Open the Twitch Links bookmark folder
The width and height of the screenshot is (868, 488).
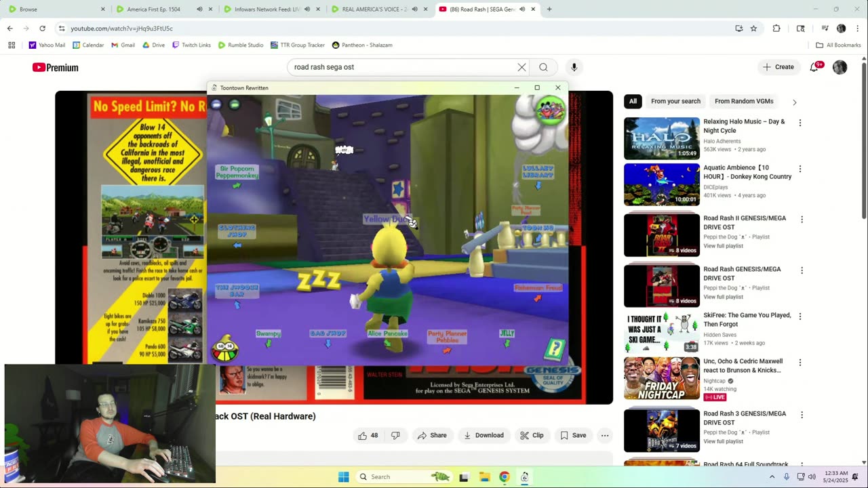(x=191, y=45)
